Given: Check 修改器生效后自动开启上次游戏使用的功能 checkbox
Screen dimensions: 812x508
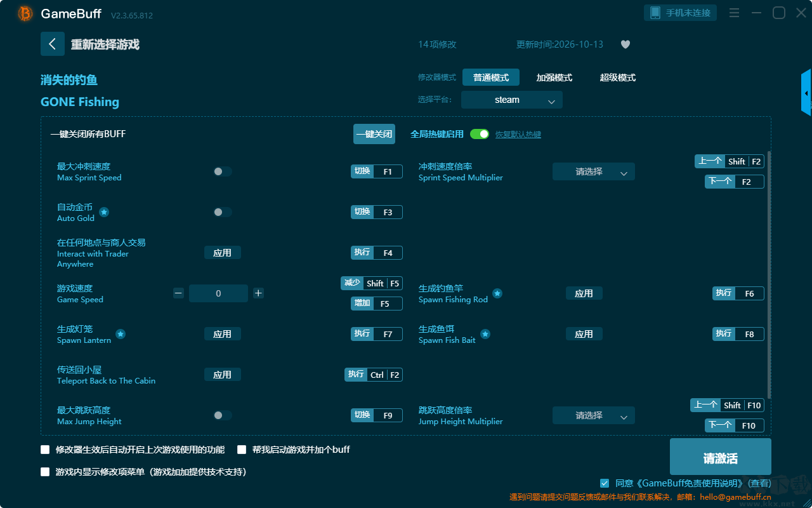Looking at the screenshot, I should pos(45,450).
